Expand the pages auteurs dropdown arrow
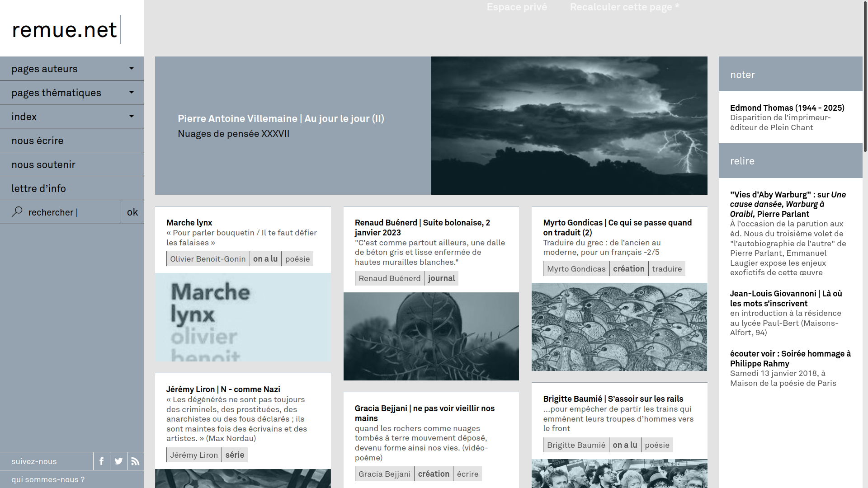The height and width of the screenshot is (488, 868). [132, 69]
